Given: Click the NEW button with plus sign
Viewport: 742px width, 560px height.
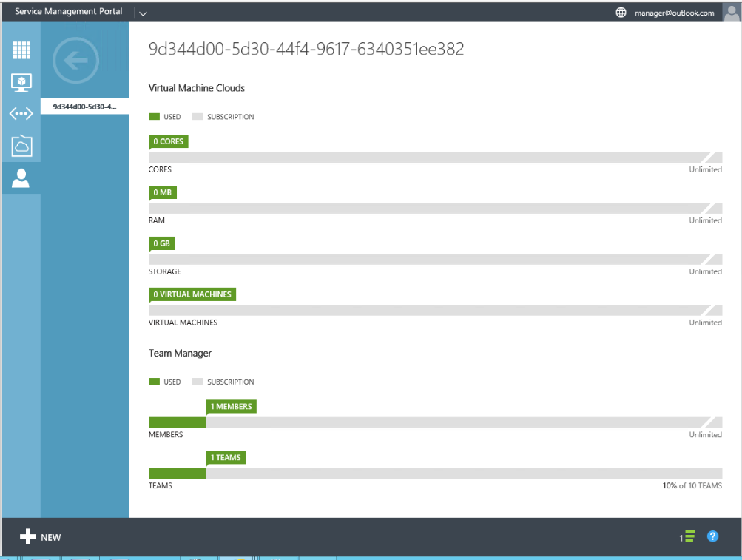Looking at the screenshot, I should (41, 537).
